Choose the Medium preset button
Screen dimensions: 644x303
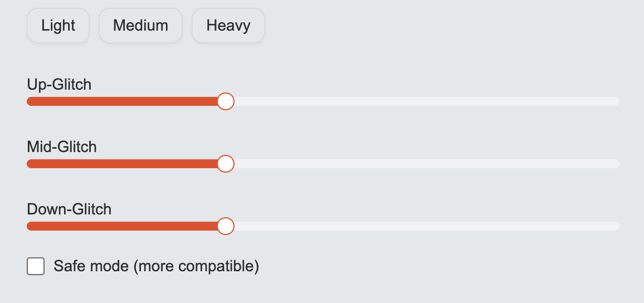[140, 26]
